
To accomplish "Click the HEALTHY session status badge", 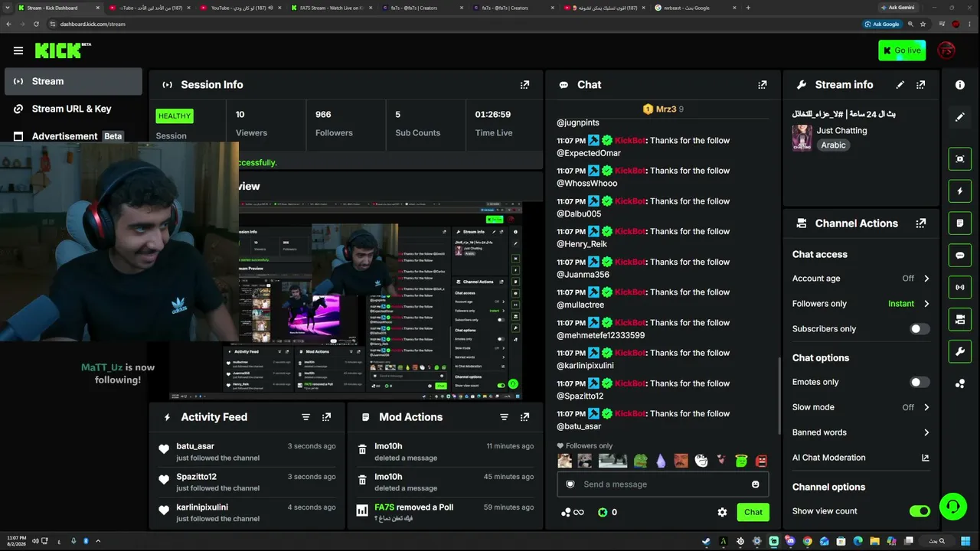I will [x=175, y=116].
